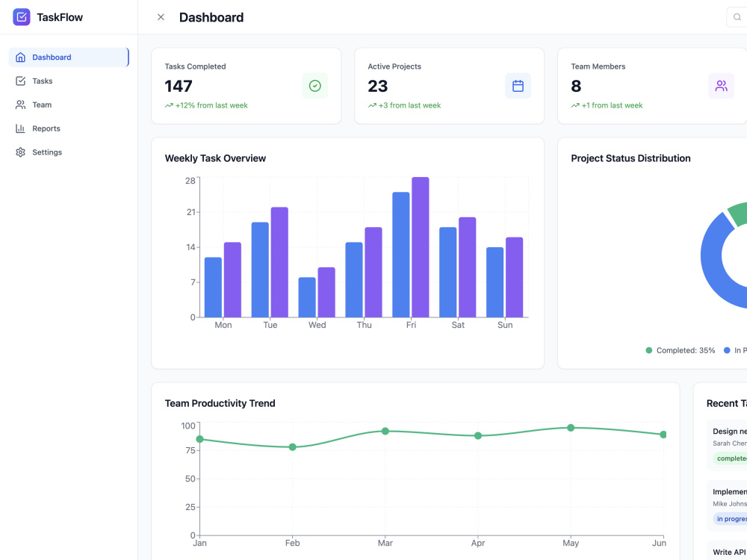Click the Team Members value 8
Image resolution: width=747 pixels, height=560 pixels.
pyautogui.click(x=576, y=86)
